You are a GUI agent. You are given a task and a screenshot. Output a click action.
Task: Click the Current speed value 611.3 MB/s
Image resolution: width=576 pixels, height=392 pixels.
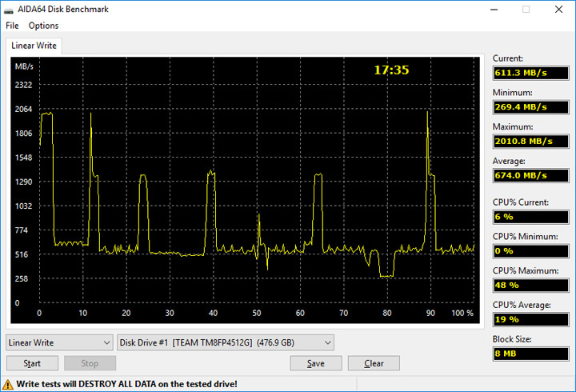531,73
